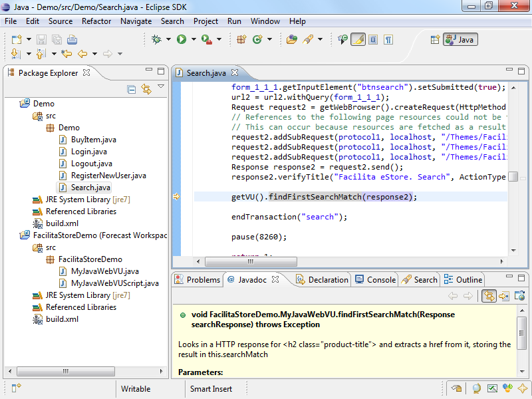This screenshot has height=399, width=532.
Task: Select the FacilitaStoreDemo project node
Action: pos(93,235)
